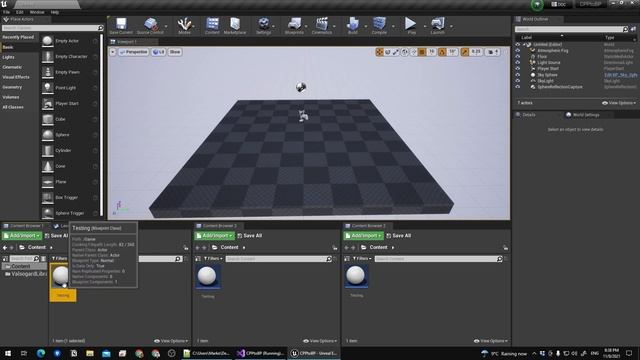Viewport: 640px width, 360px height.
Task: Select Testing asset thumbnail in Content Browser 2
Action: coord(207,277)
